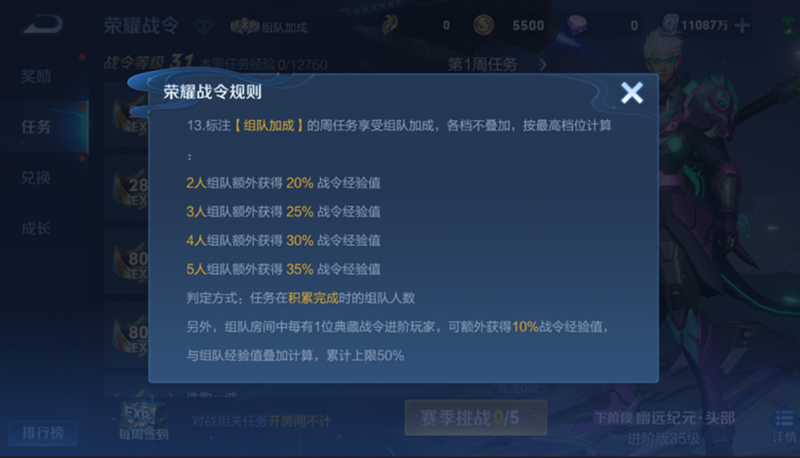
Task: Tap the battle pass coupon icon
Action: pyautogui.click(x=389, y=25)
